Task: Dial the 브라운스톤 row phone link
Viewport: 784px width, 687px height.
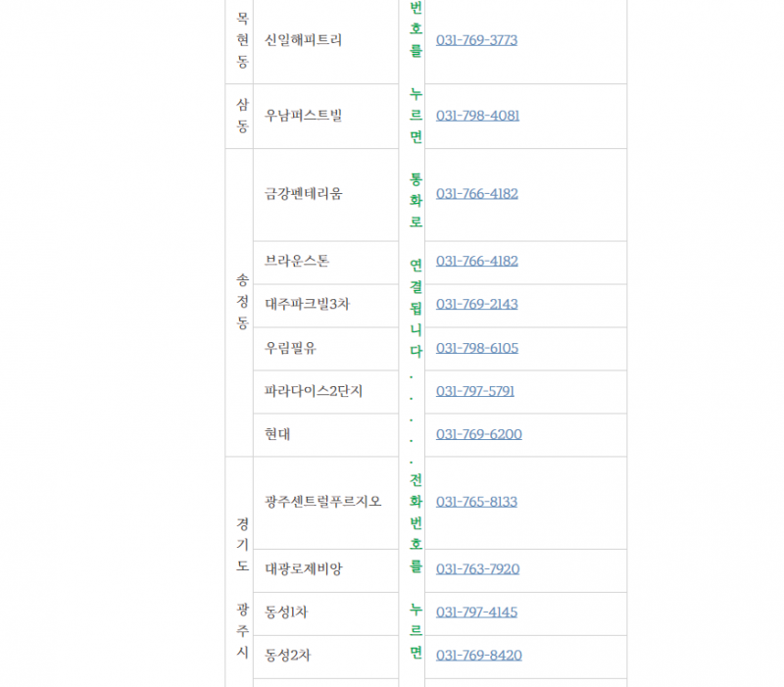Action: tap(477, 261)
